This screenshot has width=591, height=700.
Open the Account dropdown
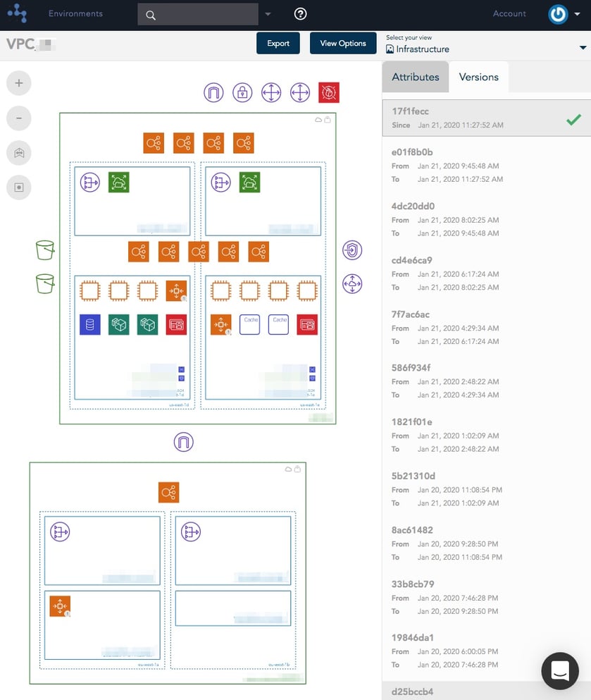click(x=509, y=13)
